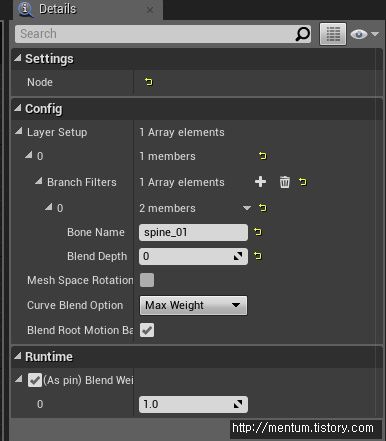Collapse the Config section
386x441 pixels.
[17, 108]
